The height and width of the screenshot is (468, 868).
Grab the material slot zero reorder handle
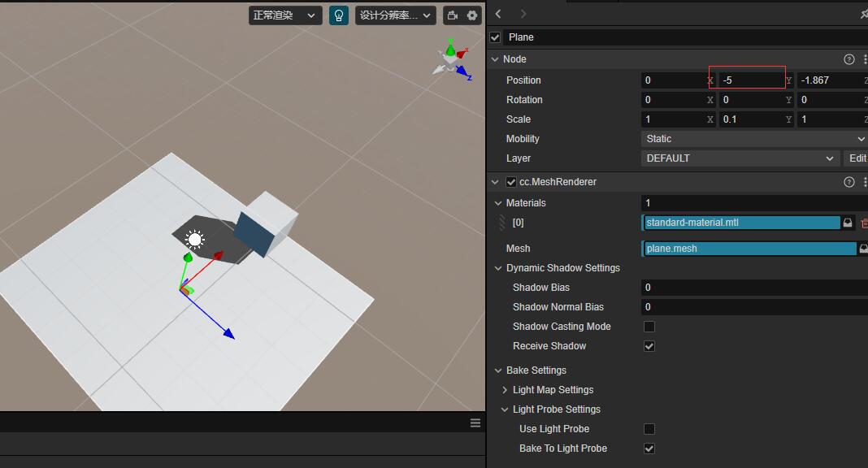502,223
